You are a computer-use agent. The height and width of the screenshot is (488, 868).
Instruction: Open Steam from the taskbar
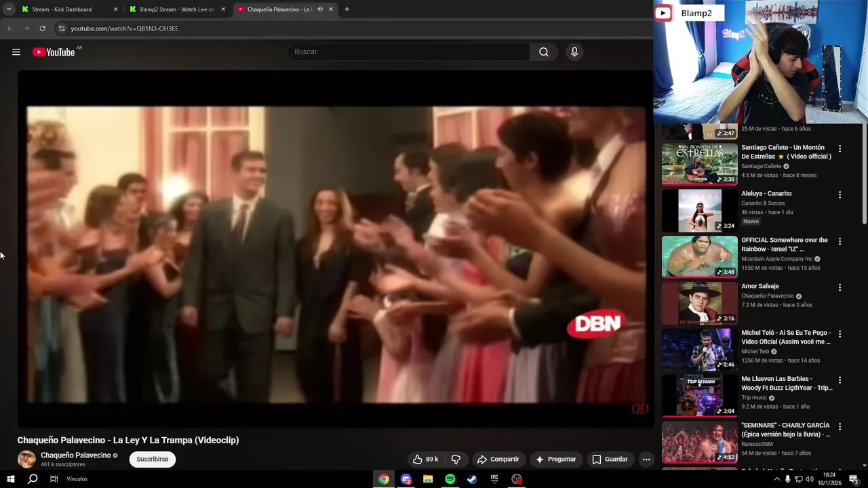point(472,479)
